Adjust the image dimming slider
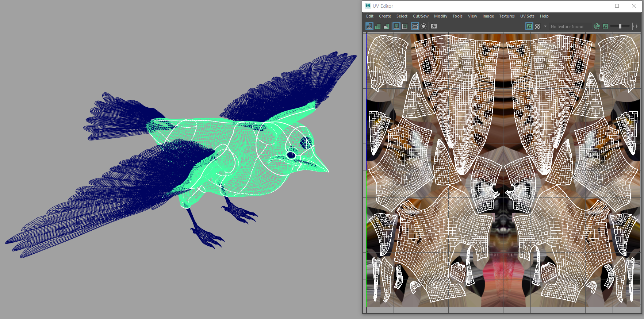 coord(620,26)
